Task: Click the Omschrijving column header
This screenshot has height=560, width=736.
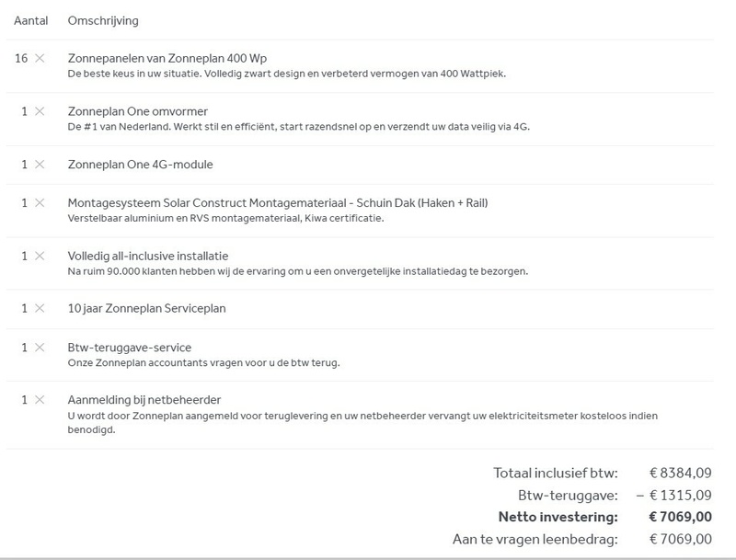Action: click(104, 20)
